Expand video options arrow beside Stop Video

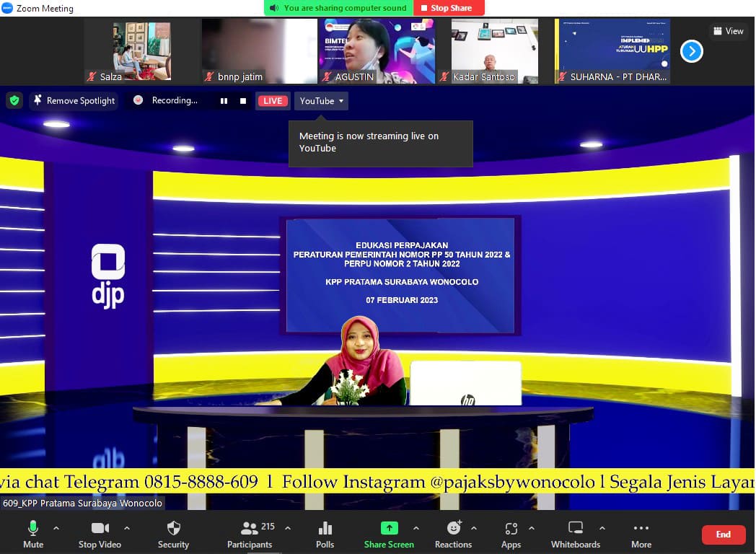[135, 528]
